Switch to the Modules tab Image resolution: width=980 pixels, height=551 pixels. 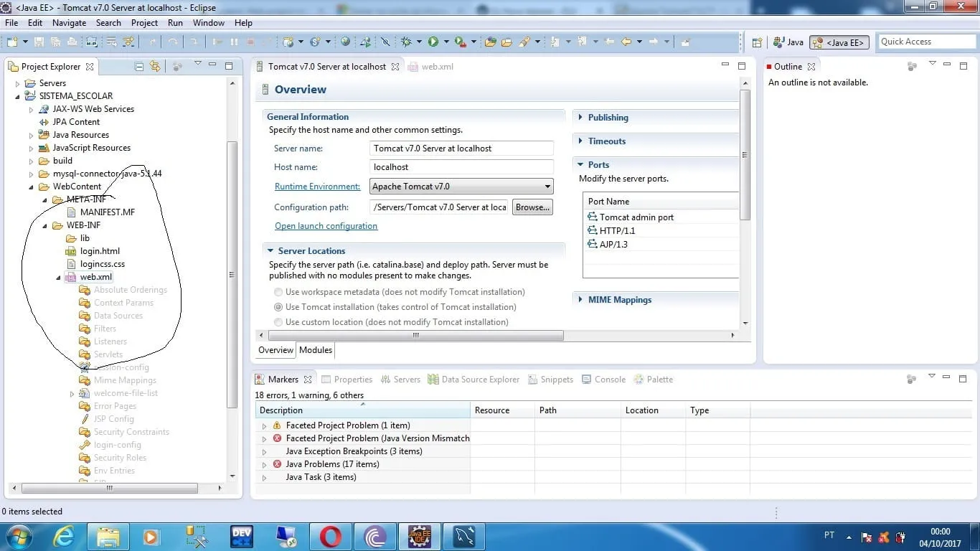coord(316,350)
